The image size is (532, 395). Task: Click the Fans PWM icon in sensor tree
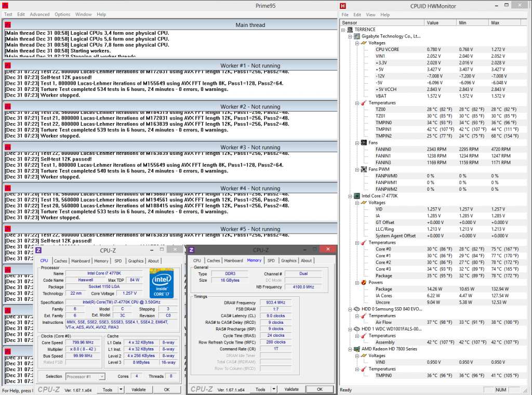[364, 169]
